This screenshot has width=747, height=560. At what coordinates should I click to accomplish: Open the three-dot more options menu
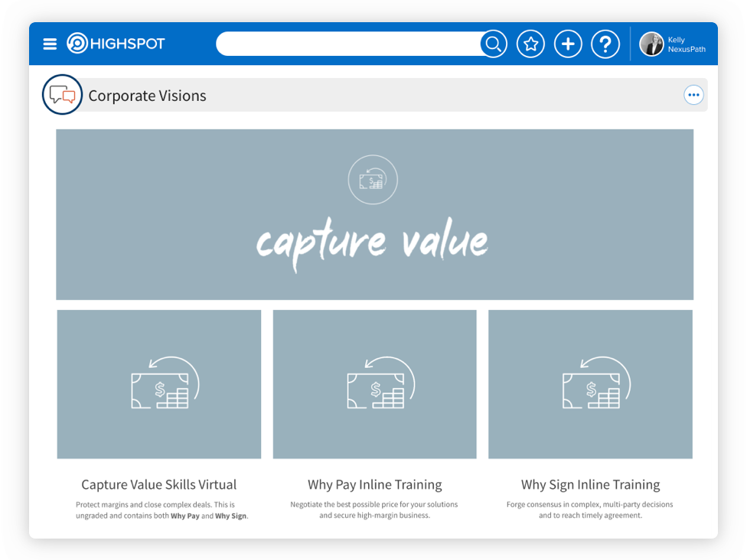pos(693,95)
